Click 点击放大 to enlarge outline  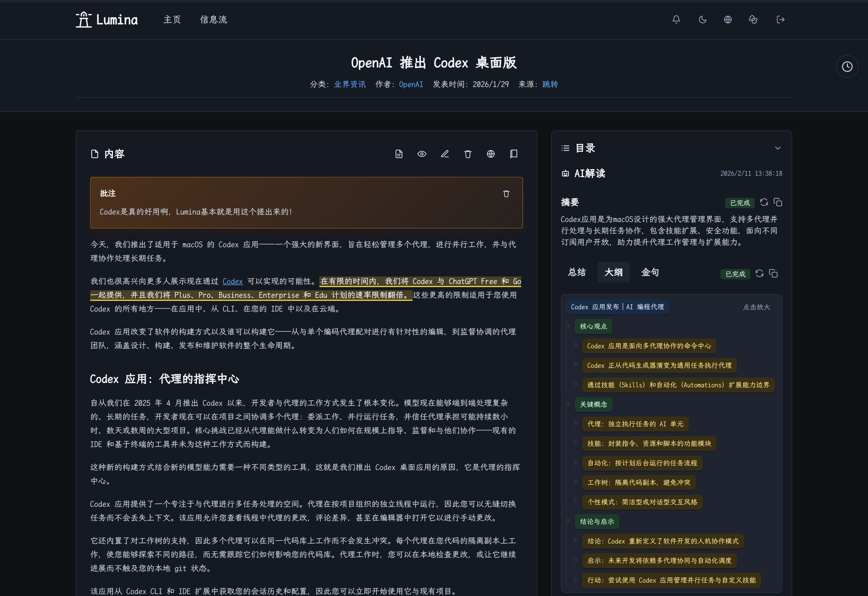point(756,307)
